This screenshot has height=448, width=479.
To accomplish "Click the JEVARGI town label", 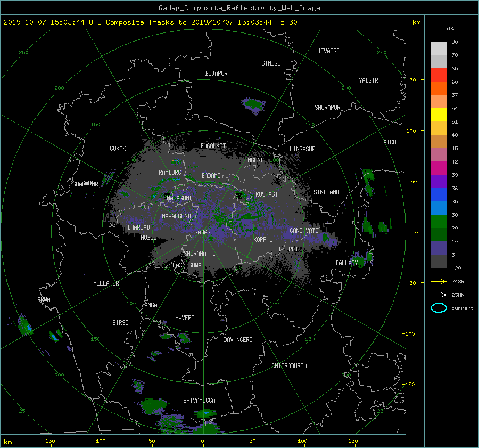I will [x=328, y=51].
